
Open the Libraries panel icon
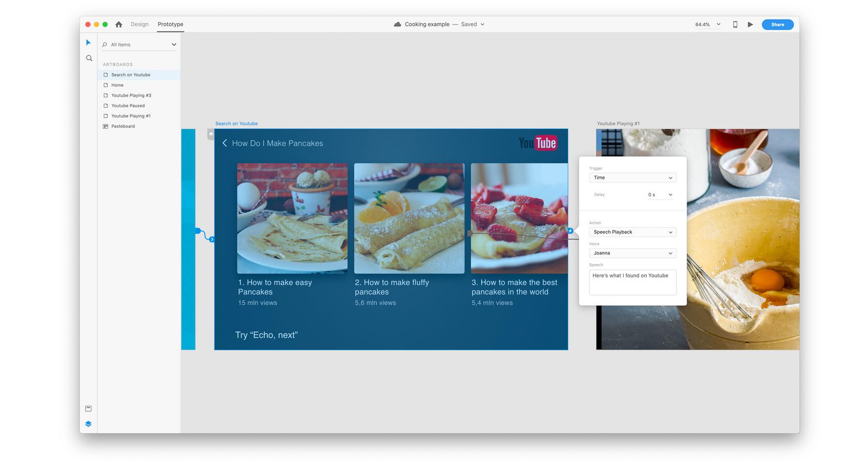(88, 409)
